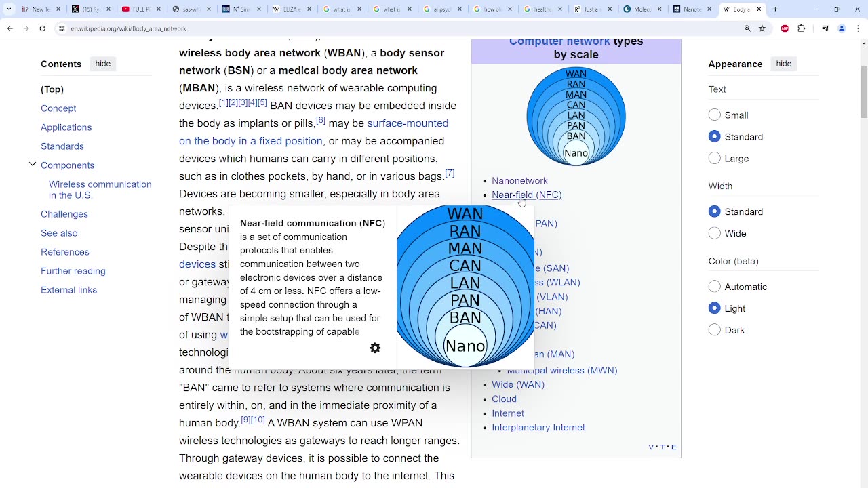Collapse the Components section in Contents

pos(32,165)
